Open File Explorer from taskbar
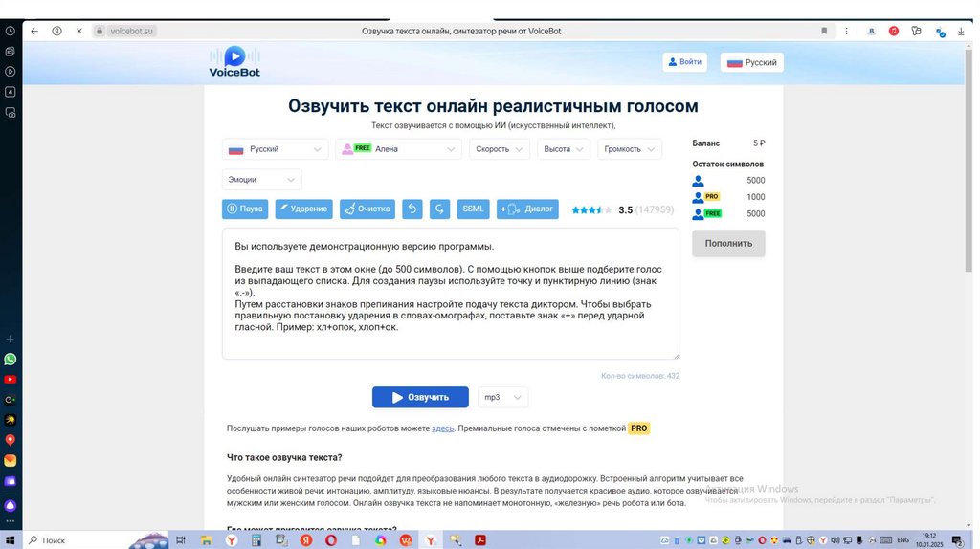 pos(207,540)
